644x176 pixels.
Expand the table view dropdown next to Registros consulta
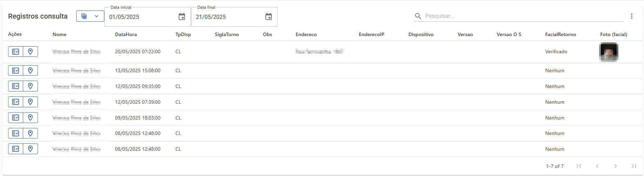pos(90,16)
